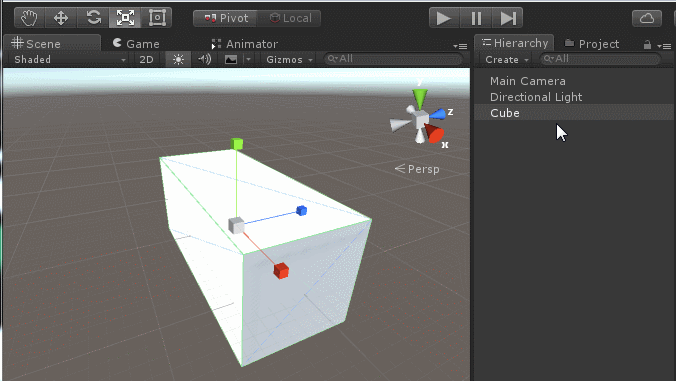This screenshot has width=676, height=381.
Task: Click the Play button
Action: pos(444,19)
